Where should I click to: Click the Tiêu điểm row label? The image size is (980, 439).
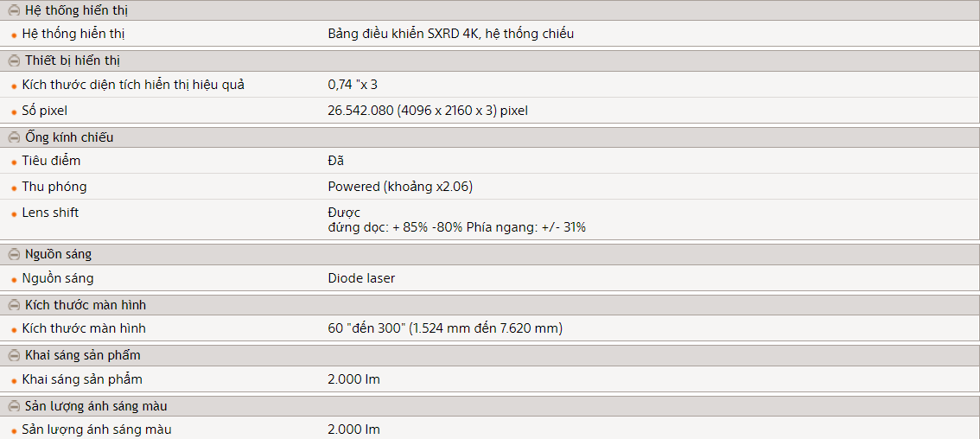coord(51,161)
